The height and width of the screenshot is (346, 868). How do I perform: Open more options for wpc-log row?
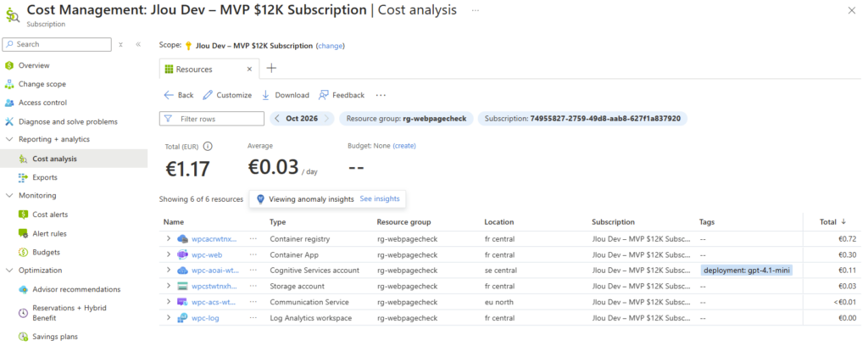coord(253,318)
